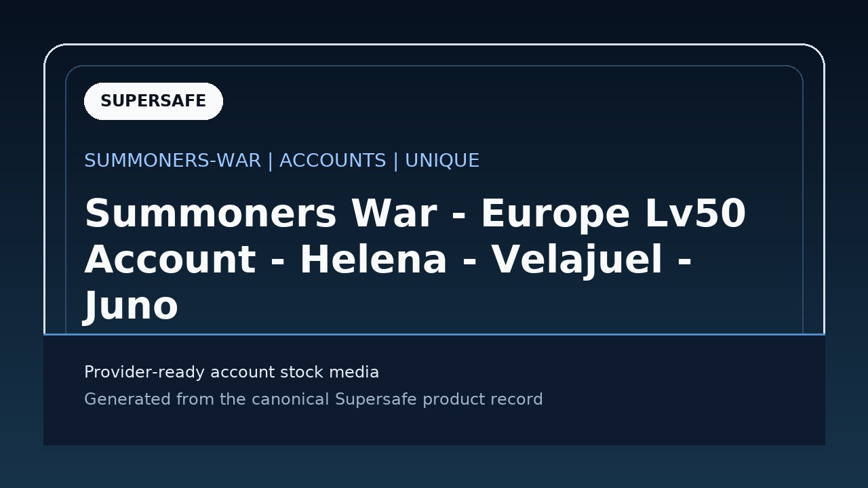Viewport: 868px width, 488px height.
Task: Click Lv50 in the headline
Action: 695,214
